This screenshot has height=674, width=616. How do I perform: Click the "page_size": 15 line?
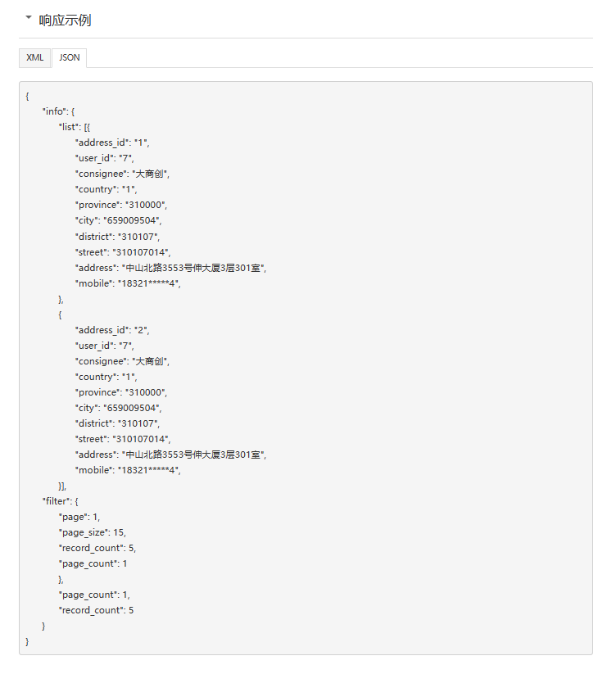tap(93, 532)
